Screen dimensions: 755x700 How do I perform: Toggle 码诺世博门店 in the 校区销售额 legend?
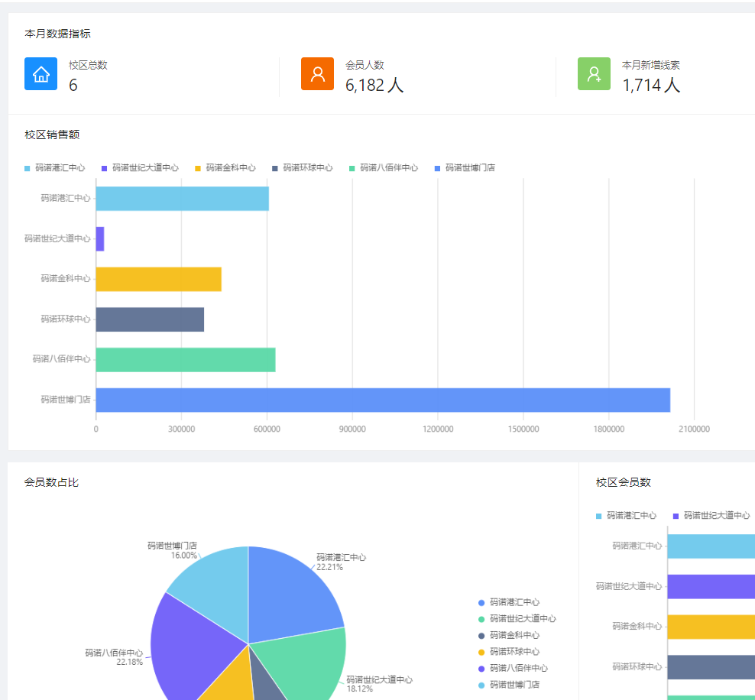[x=465, y=168]
